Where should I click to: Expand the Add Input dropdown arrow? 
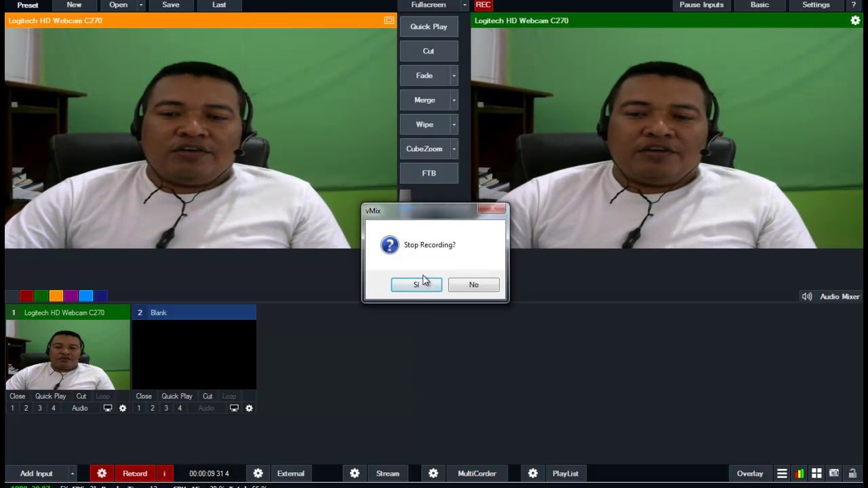click(x=72, y=473)
